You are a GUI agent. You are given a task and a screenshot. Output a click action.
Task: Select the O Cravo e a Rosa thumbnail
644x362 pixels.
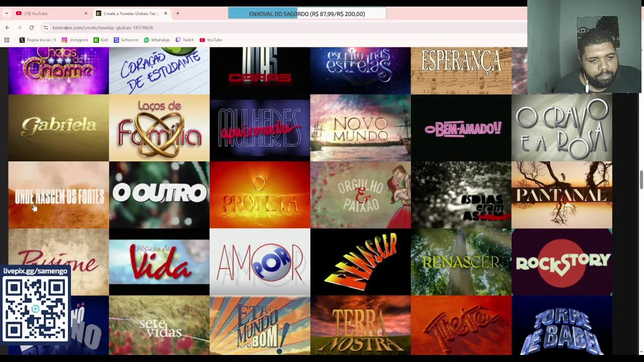tap(561, 128)
